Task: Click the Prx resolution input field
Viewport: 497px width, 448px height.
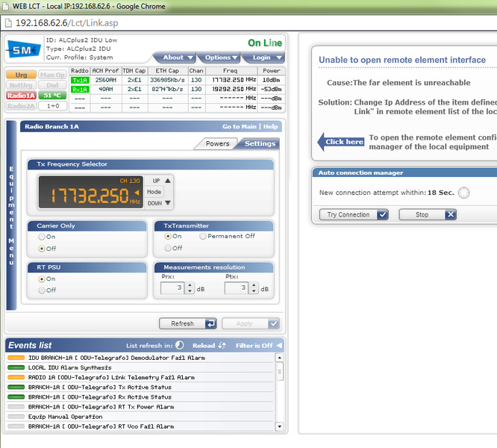Action: pyautogui.click(x=172, y=288)
